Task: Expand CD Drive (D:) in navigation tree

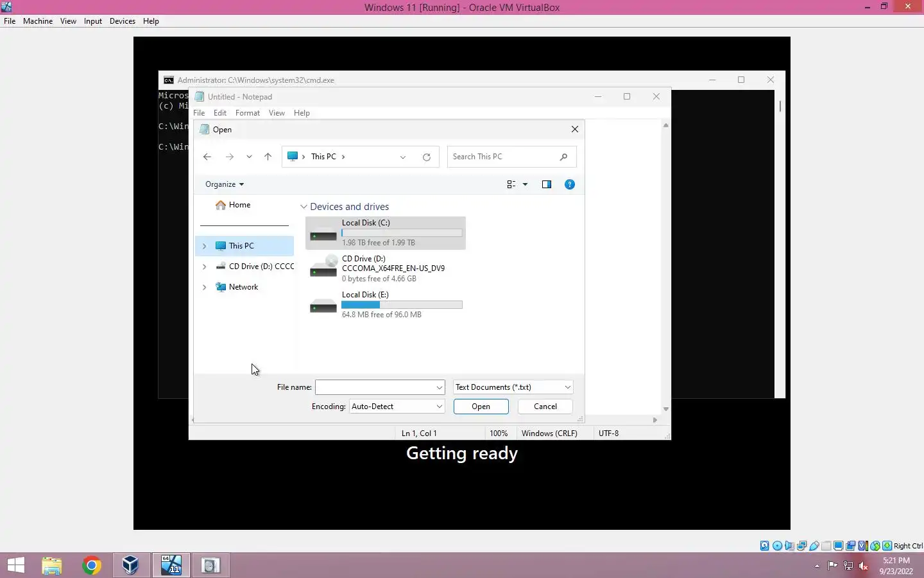Action: pos(205,267)
